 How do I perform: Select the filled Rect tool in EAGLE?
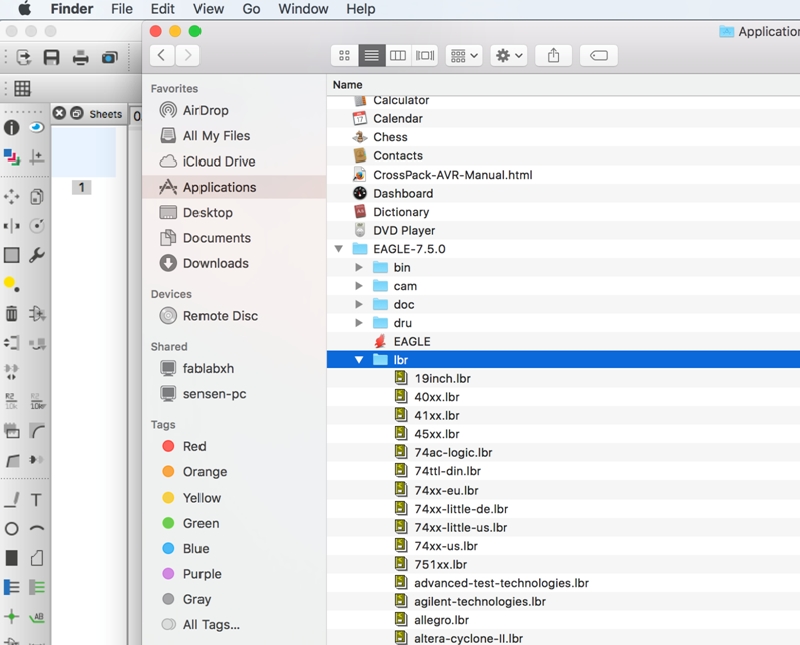point(11,558)
